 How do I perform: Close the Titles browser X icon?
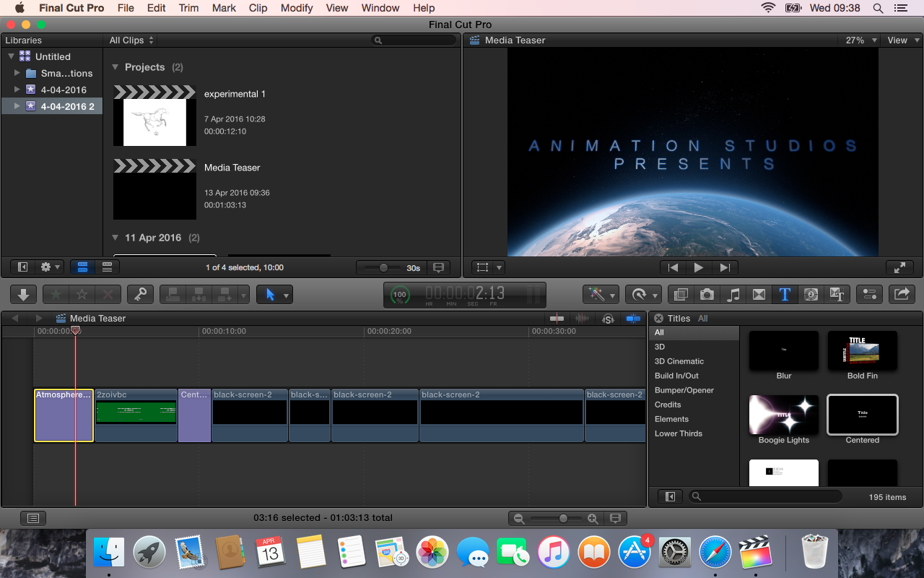click(658, 319)
